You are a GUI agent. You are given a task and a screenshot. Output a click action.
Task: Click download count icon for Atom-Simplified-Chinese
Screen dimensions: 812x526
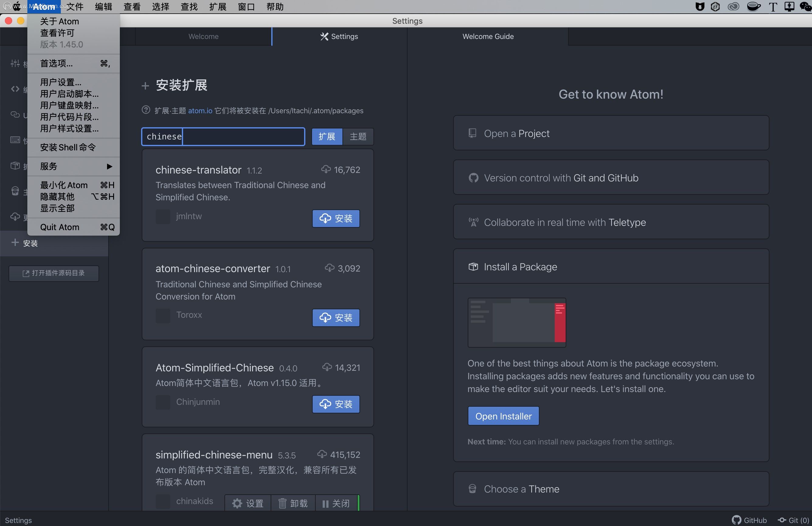point(327,367)
